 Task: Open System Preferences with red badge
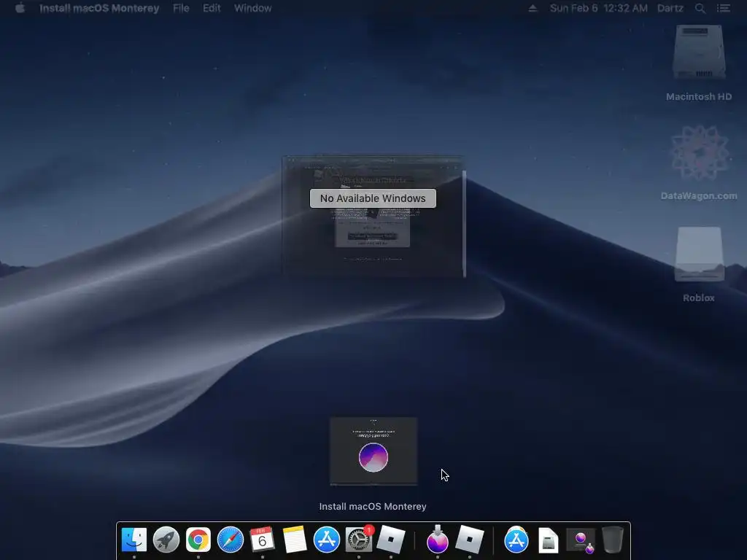pos(359,540)
